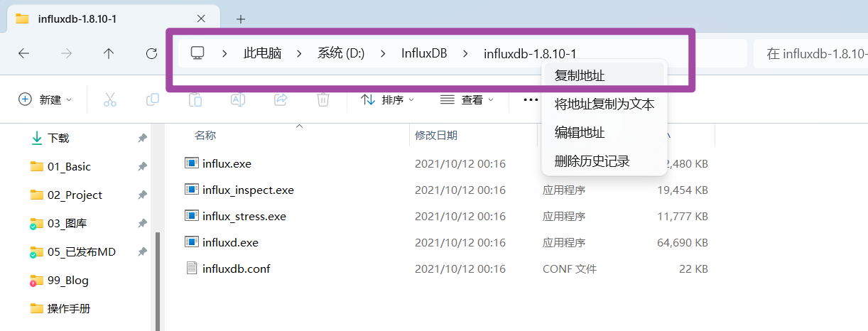Click 系统 (D:) breadcrumb segment
This screenshot has height=331, width=868.
[341, 53]
